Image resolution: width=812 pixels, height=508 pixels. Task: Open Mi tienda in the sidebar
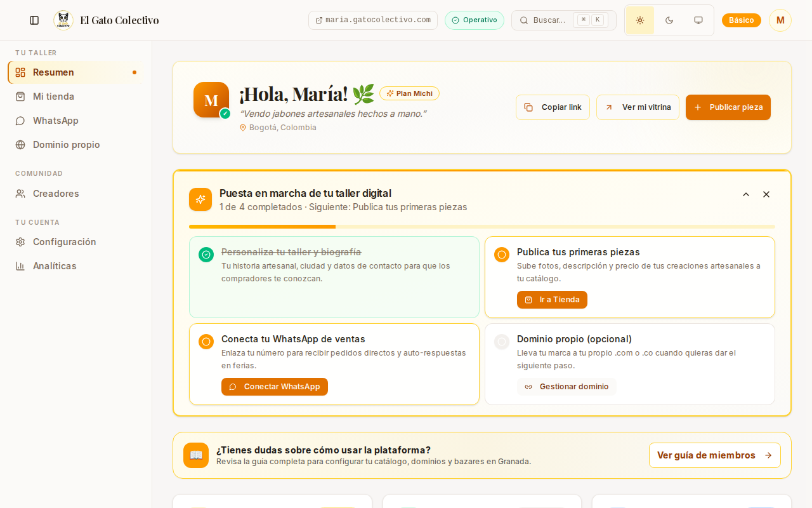point(76,97)
